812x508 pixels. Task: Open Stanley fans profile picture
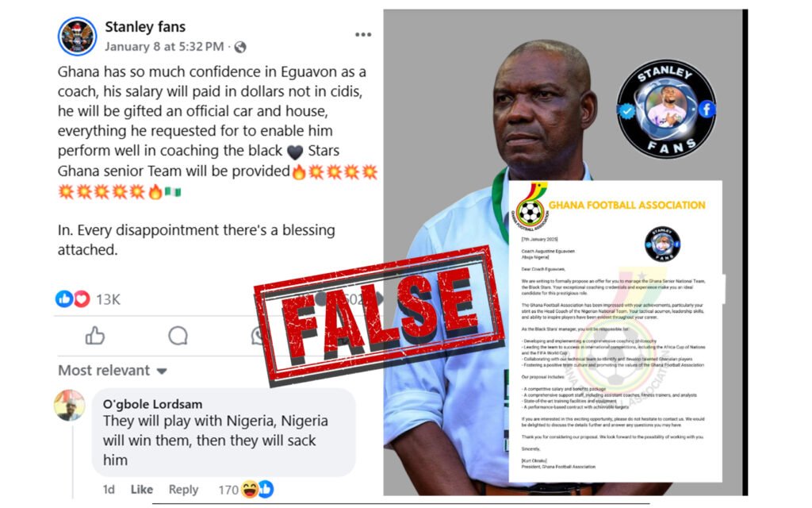(x=77, y=37)
